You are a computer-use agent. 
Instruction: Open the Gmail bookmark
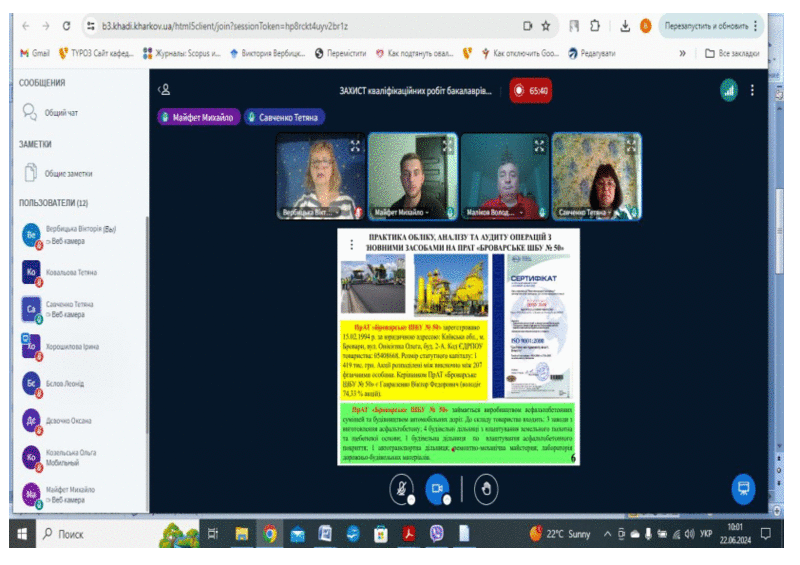pyautogui.click(x=35, y=53)
